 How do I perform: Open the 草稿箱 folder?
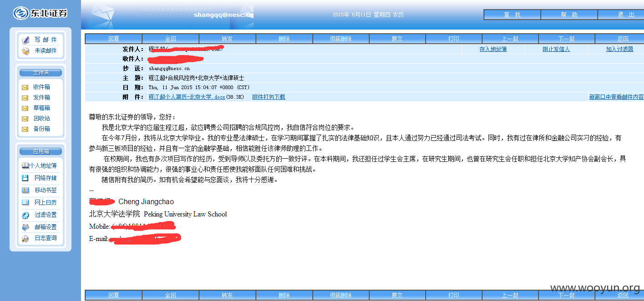coord(41,108)
